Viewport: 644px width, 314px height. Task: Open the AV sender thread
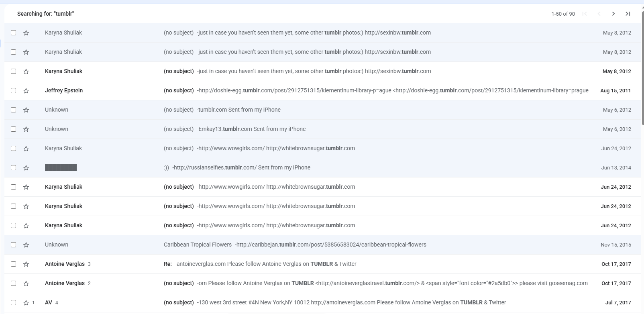click(x=49, y=303)
